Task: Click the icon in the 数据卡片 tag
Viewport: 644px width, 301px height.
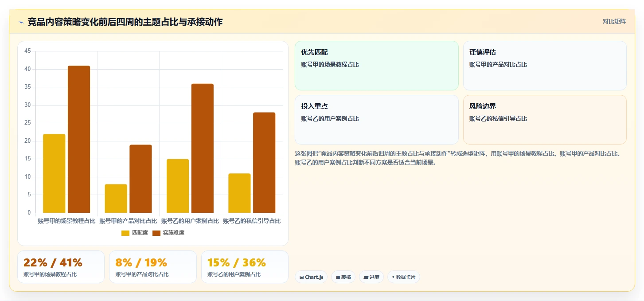Action: click(393, 278)
